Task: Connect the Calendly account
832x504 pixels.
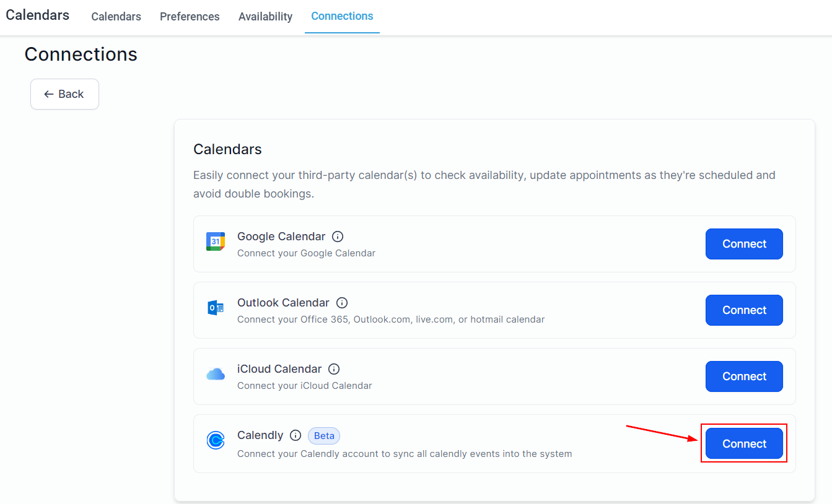Action: (x=744, y=444)
